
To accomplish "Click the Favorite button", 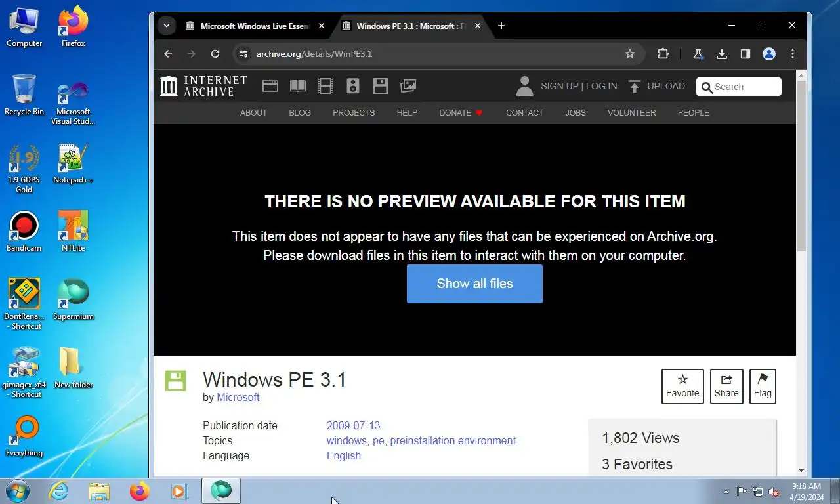I will [x=682, y=387].
